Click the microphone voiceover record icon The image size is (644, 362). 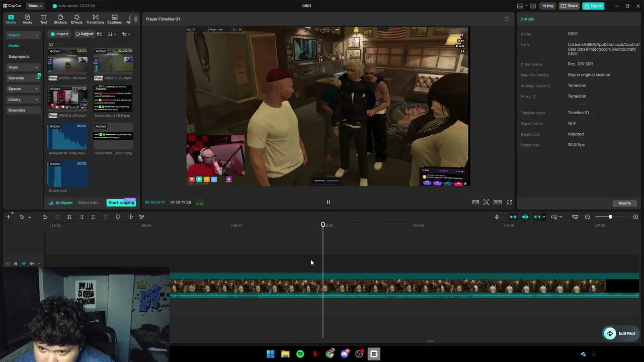pos(497,217)
